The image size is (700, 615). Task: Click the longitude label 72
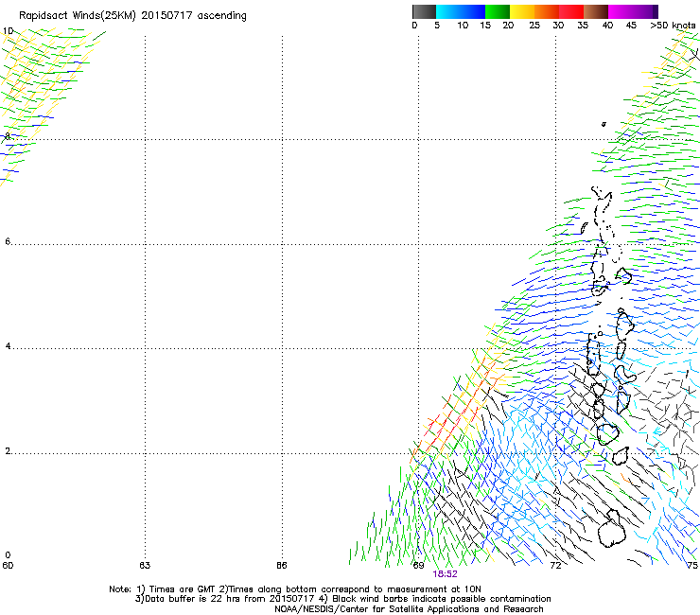pyautogui.click(x=555, y=566)
